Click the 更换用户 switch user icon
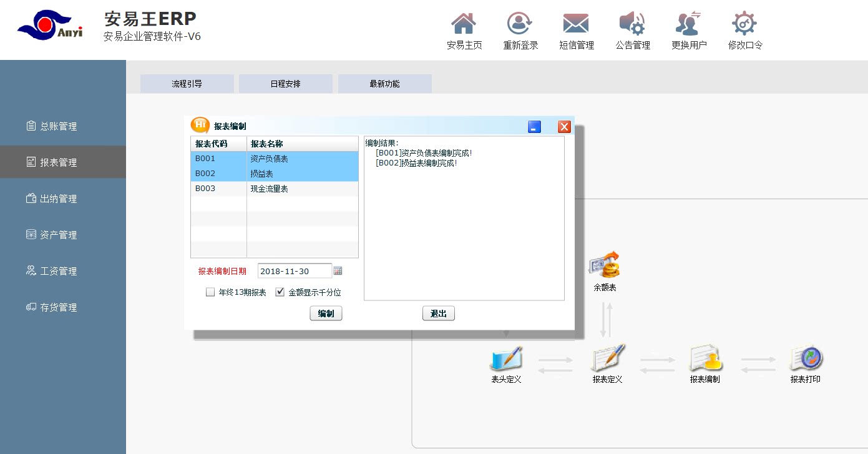Viewport: 868px width, 454px height. 688,24
